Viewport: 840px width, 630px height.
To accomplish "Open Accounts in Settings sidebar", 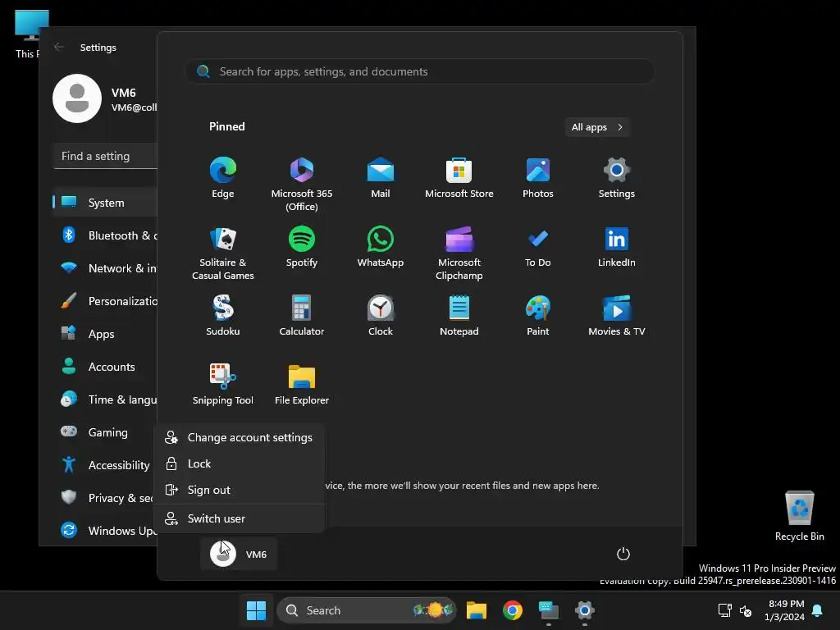I will (x=105, y=367).
